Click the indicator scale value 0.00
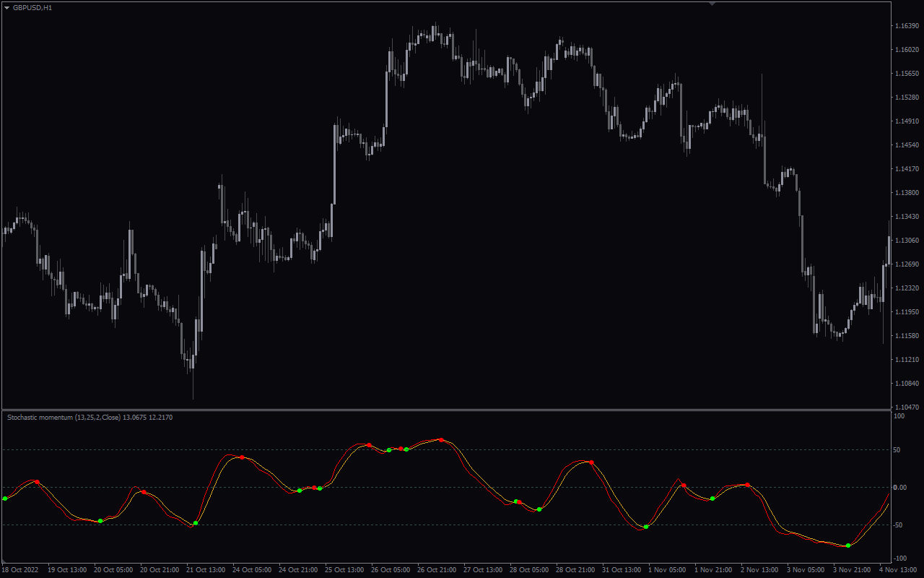 coord(900,488)
